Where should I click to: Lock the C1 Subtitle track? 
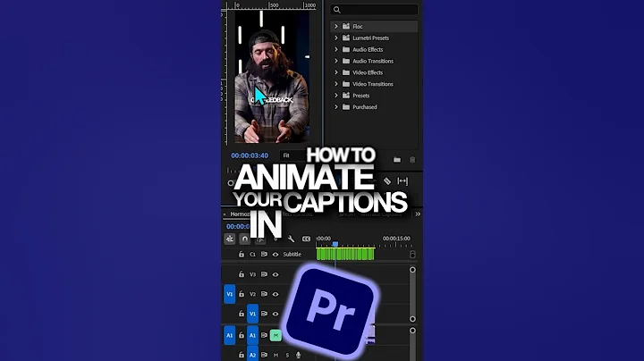(241, 255)
